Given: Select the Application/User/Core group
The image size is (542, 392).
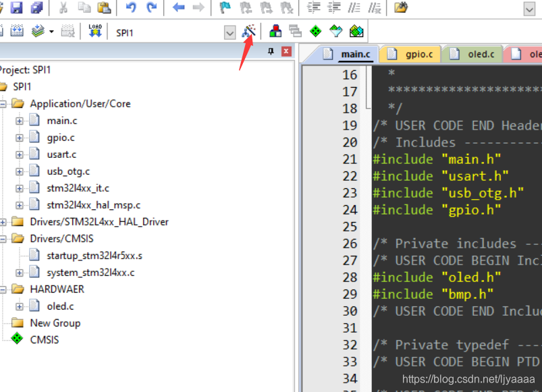Looking at the screenshot, I should coord(80,104).
